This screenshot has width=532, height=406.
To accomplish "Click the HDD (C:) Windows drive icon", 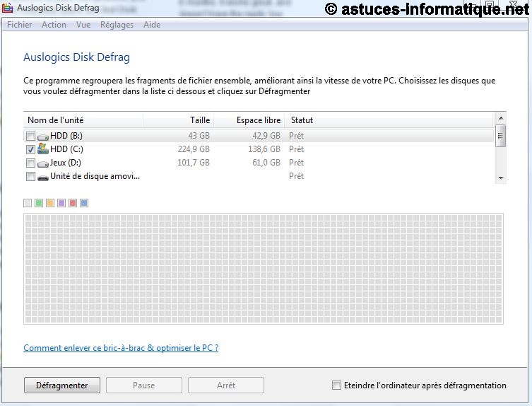I will (x=43, y=149).
